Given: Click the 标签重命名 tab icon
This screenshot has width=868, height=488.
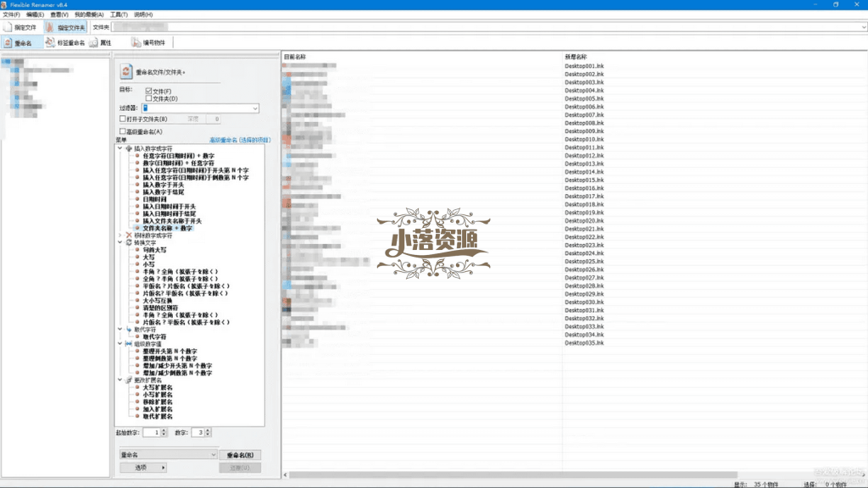Looking at the screenshot, I should (x=50, y=42).
